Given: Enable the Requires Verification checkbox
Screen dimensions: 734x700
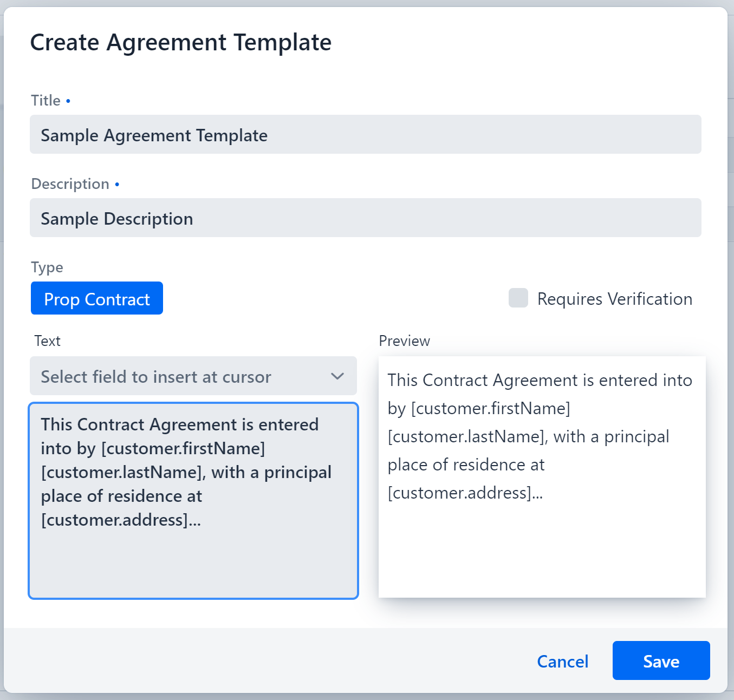Looking at the screenshot, I should [518, 298].
